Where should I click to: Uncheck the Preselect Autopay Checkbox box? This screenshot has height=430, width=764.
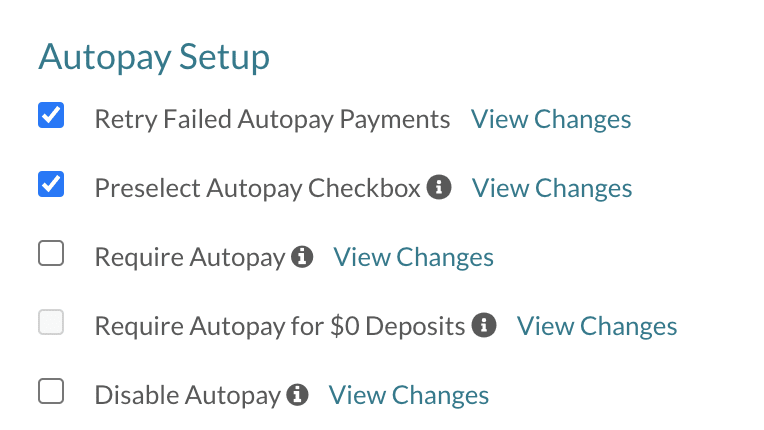point(51,185)
